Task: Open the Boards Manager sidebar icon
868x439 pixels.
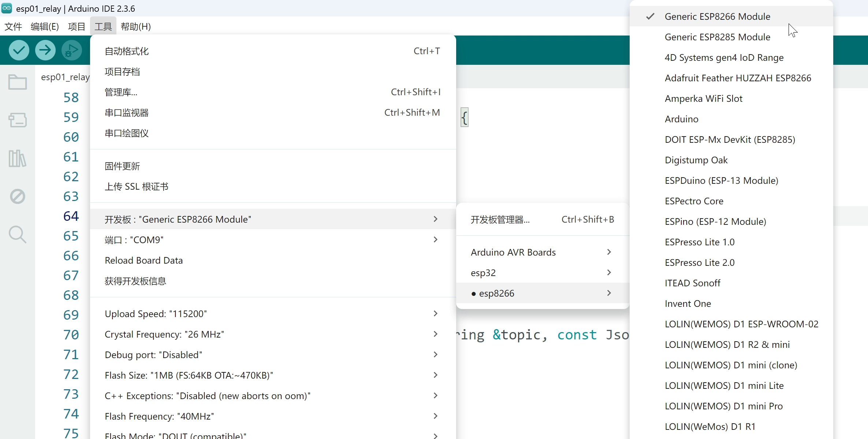Action: (17, 120)
